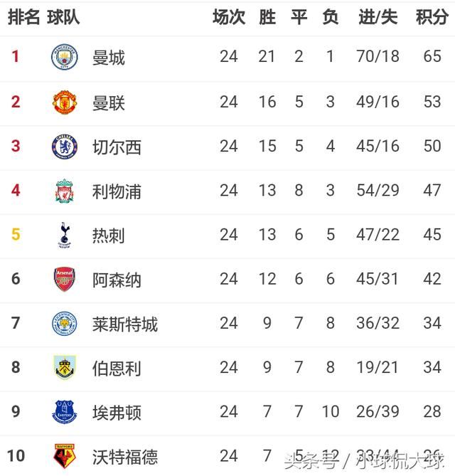Sort table by 积分 column header
Viewport: 455px width, 476px height.
tap(432, 17)
